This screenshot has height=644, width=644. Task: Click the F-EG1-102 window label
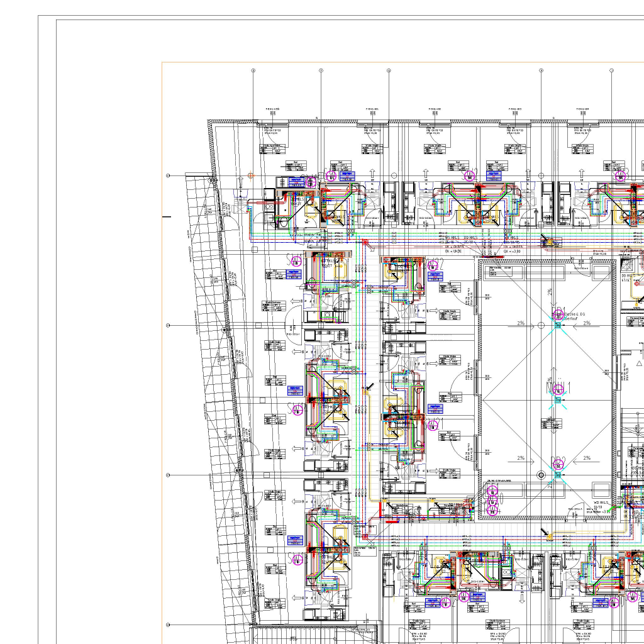coord(435,109)
